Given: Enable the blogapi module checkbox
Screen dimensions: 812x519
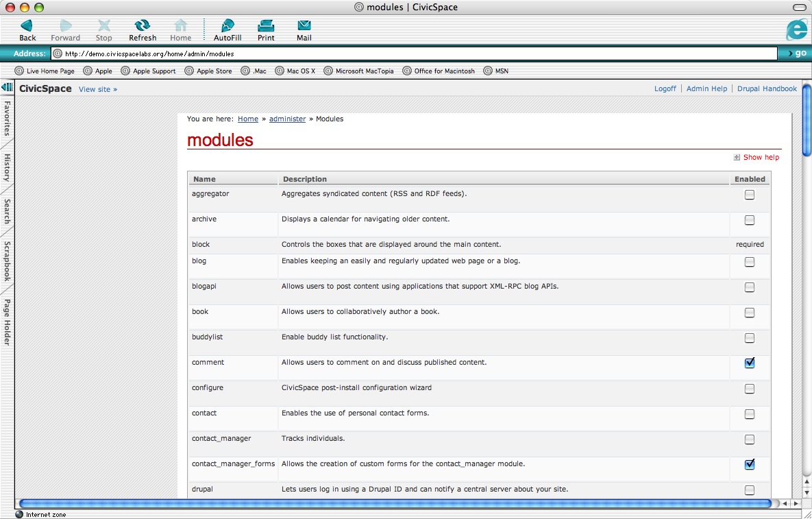Looking at the screenshot, I should (x=750, y=287).
